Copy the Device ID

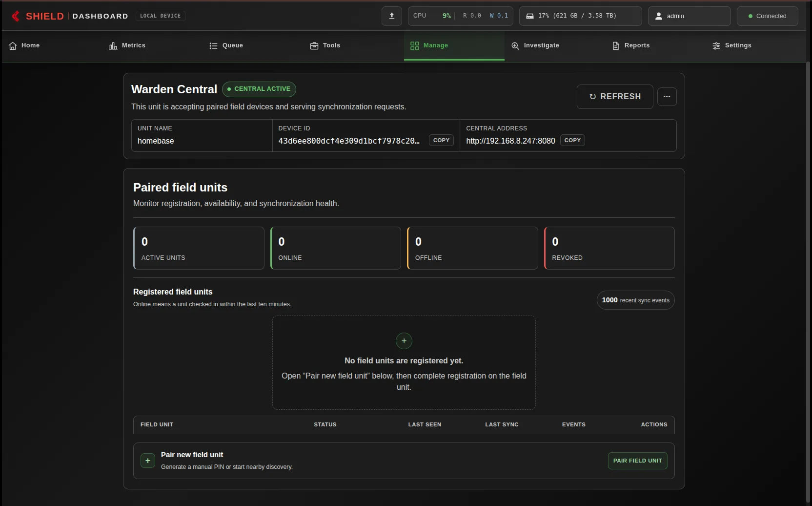(x=441, y=140)
